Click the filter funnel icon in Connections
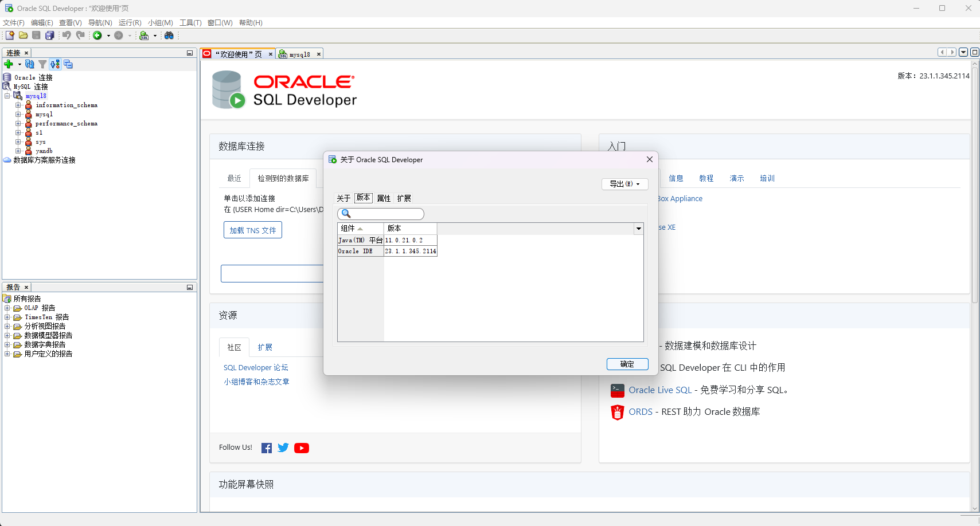The height and width of the screenshot is (526, 980). coord(42,64)
